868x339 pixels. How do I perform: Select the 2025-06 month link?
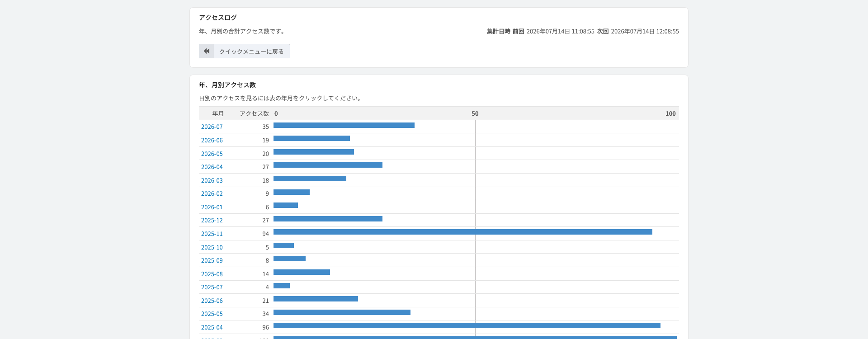click(212, 301)
